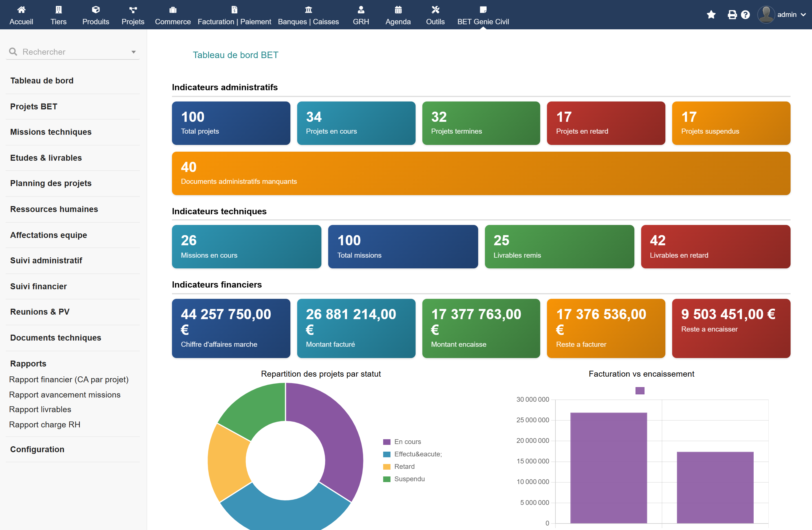Click the Agenda calendar icon
The image size is (812, 530).
point(398,10)
